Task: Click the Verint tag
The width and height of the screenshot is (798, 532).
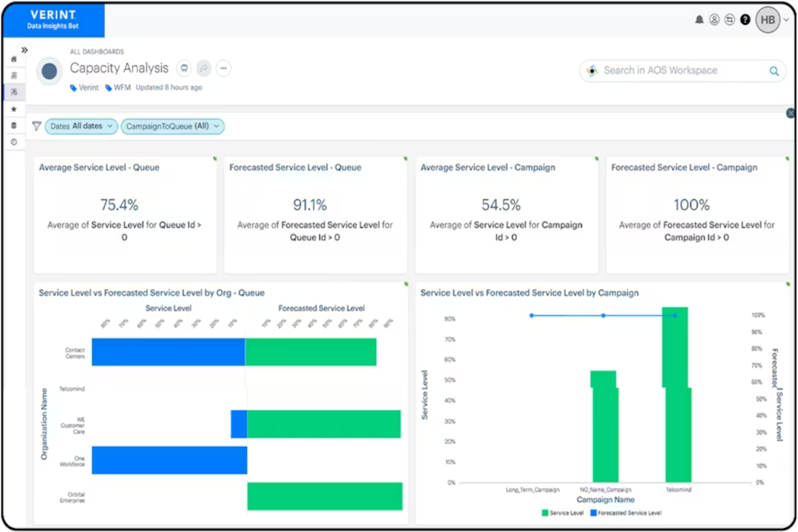Action: 84,88
